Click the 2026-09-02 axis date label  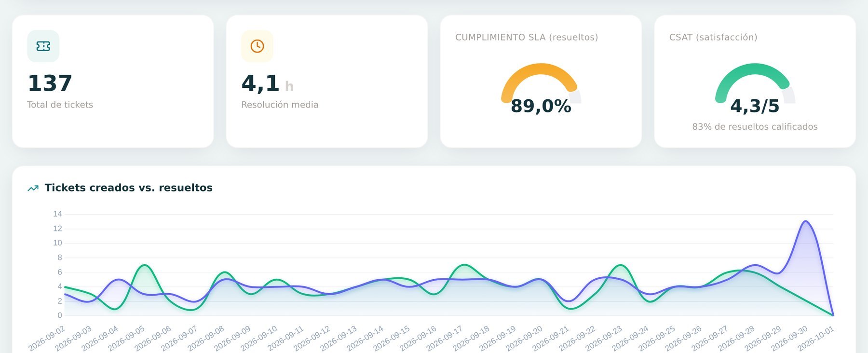point(47,338)
